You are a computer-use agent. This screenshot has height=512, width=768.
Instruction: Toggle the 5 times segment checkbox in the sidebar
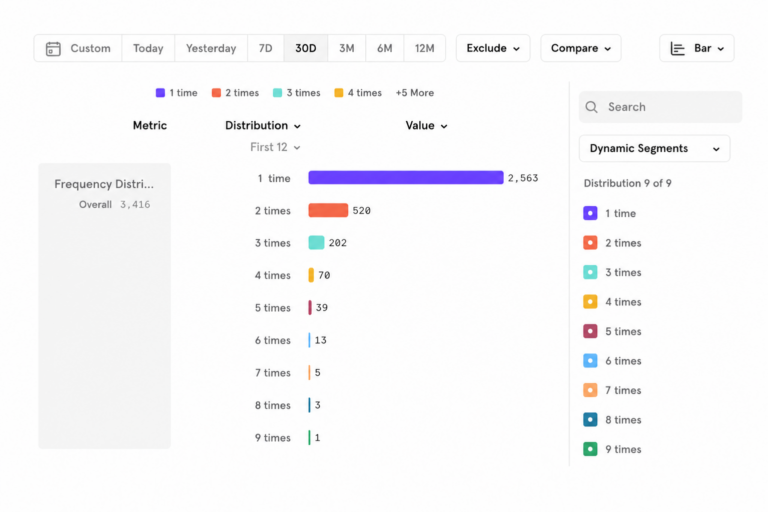(x=590, y=331)
